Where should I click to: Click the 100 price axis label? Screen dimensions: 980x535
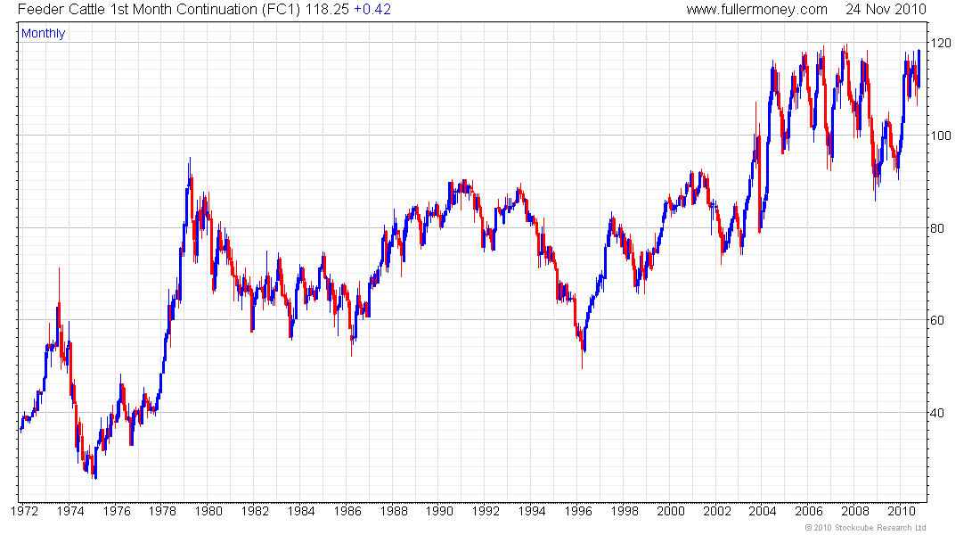click(942, 136)
